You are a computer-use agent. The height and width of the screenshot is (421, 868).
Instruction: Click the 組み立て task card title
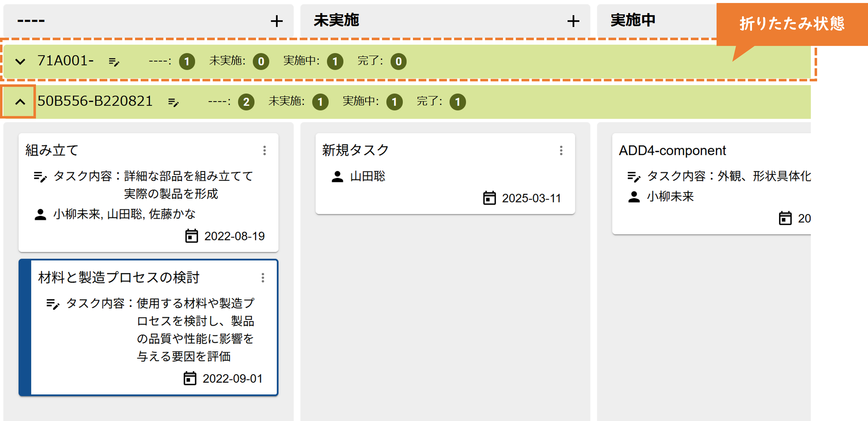52,150
